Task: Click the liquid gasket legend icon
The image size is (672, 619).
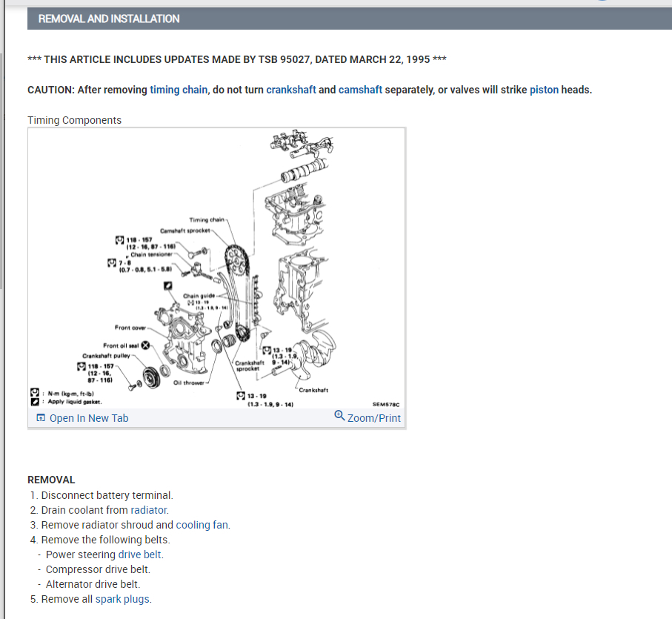Action: [35, 402]
